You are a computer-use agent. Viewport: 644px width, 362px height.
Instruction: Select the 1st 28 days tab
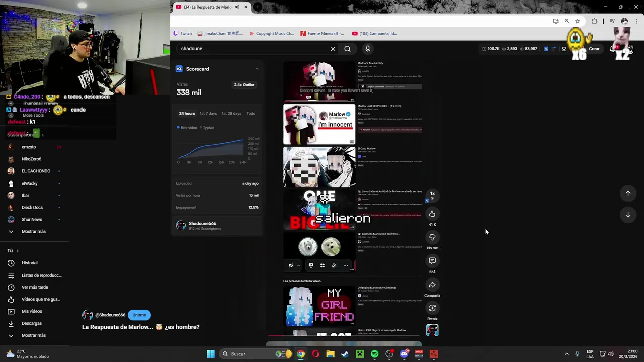point(231,114)
